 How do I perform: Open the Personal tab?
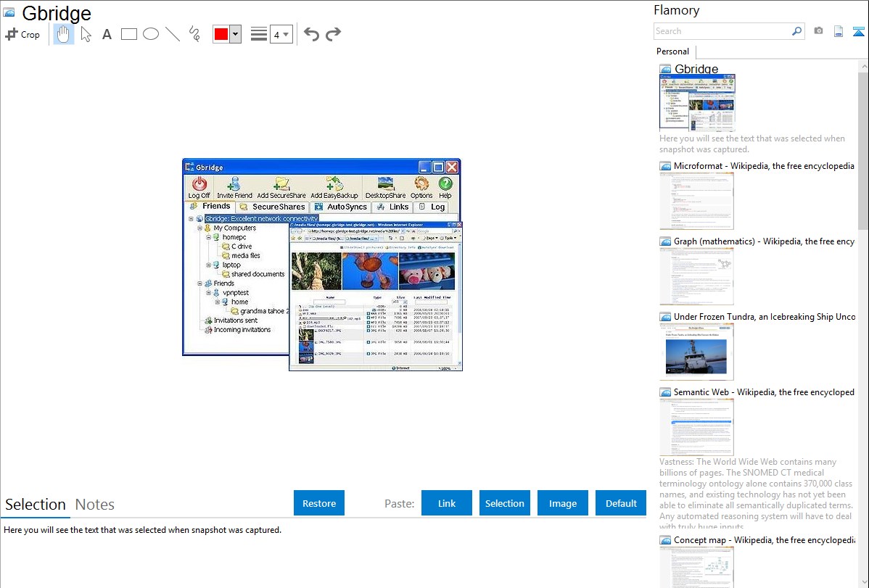click(x=672, y=51)
